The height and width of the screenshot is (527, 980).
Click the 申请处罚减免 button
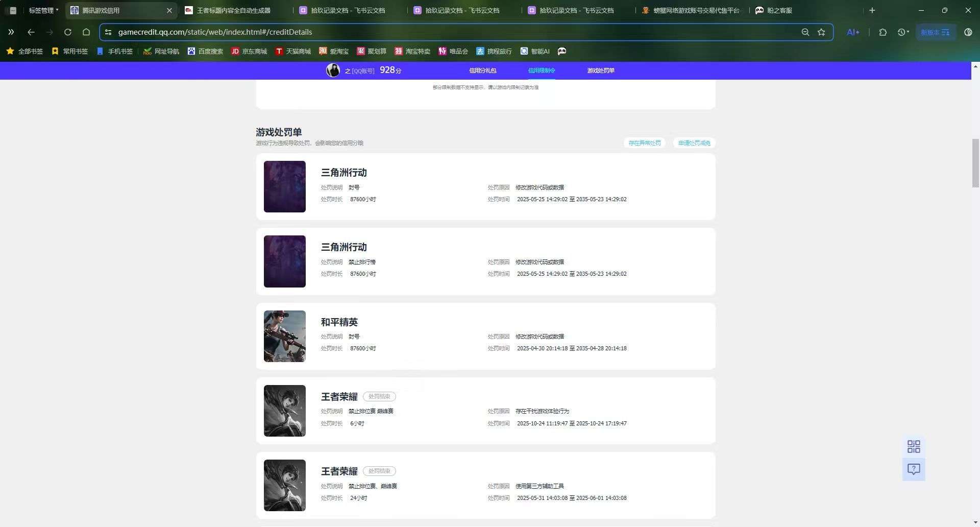pyautogui.click(x=694, y=143)
